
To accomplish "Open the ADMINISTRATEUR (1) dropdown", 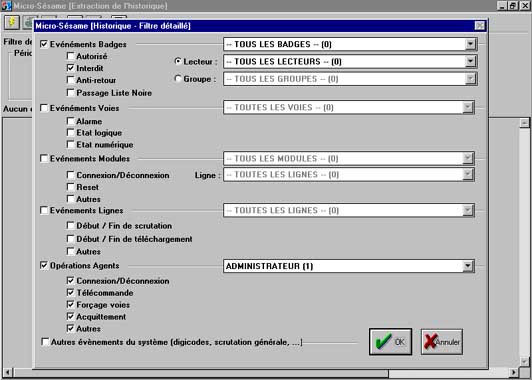I will point(468,266).
